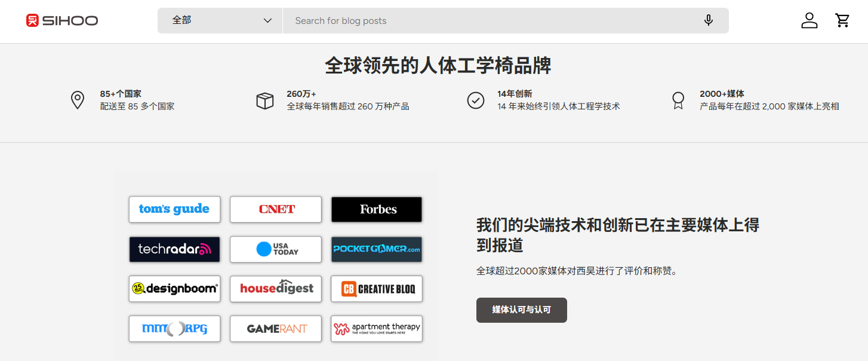
Task: Open the user account icon
Action: coord(809,21)
